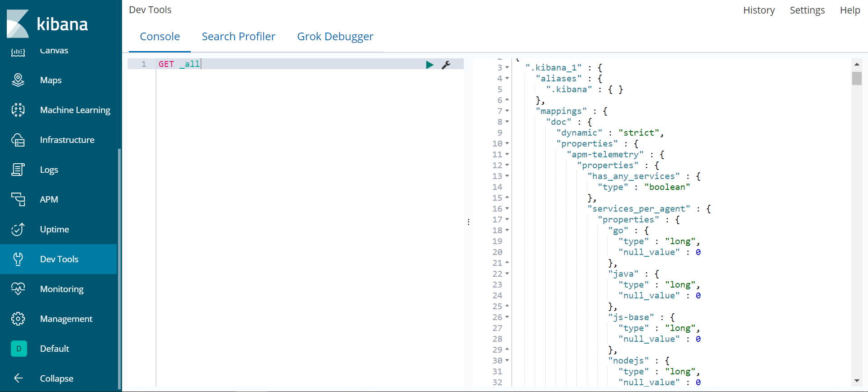Click the Collapse arrow icon
The image size is (868, 392).
coord(18,378)
